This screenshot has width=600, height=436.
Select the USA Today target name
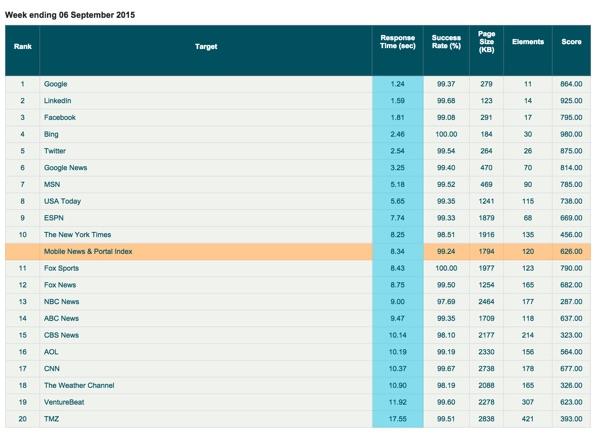pyautogui.click(x=62, y=201)
